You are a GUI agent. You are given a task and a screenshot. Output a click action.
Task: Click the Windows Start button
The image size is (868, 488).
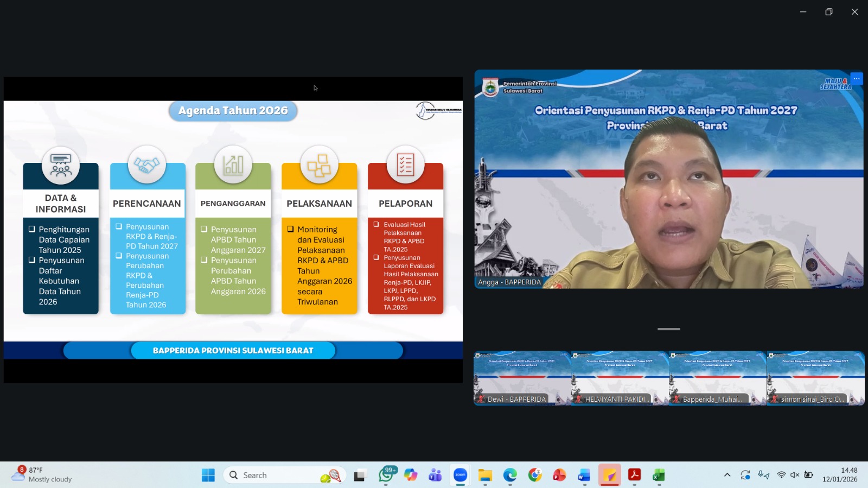click(x=208, y=476)
